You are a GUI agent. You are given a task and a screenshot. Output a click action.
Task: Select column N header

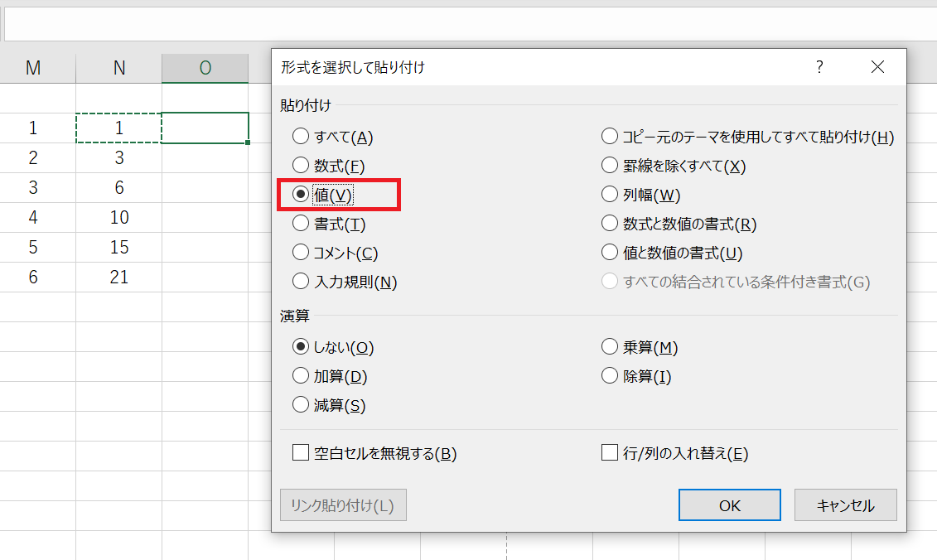tap(119, 69)
